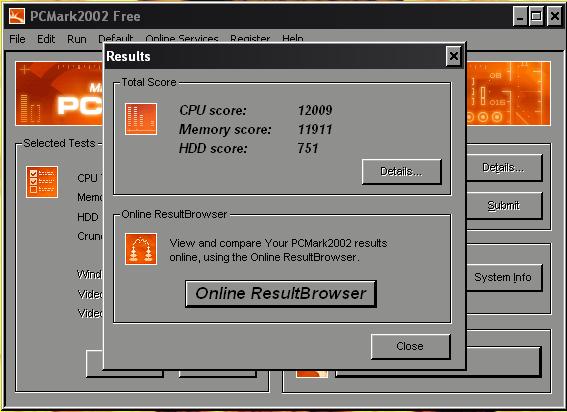The height and width of the screenshot is (412, 567).
Task: Select the Memory score value 11911
Action: 315,129
